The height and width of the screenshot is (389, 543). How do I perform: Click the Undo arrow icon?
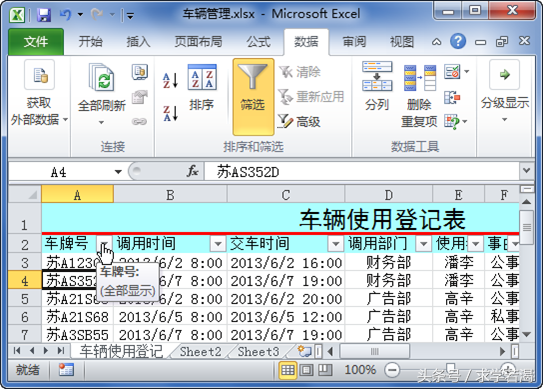(x=65, y=14)
